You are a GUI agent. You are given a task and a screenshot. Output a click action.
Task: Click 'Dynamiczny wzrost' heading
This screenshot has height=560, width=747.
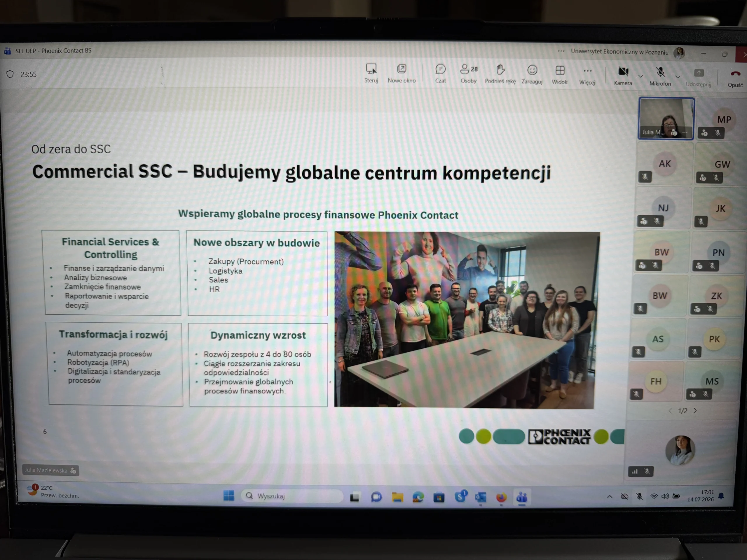click(x=258, y=335)
